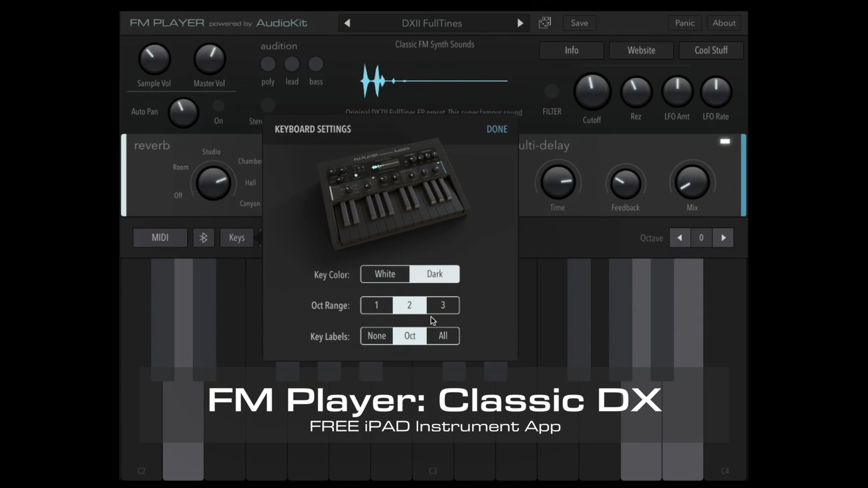
Task: Set Oct Range to 2
Action: click(409, 305)
